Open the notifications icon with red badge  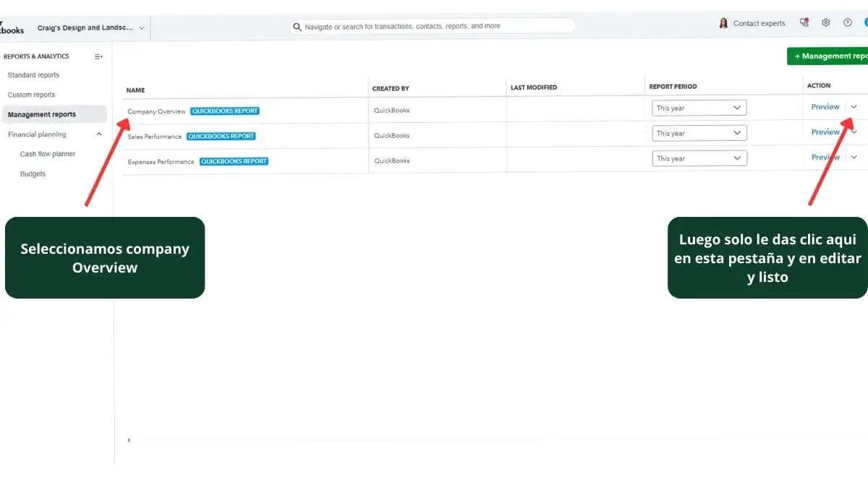tap(804, 23)
